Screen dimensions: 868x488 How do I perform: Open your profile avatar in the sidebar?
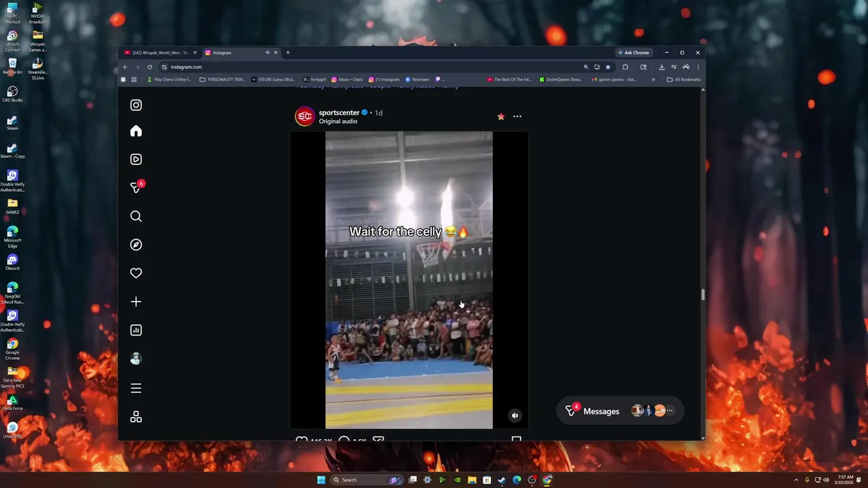click(x=136, y=359)
